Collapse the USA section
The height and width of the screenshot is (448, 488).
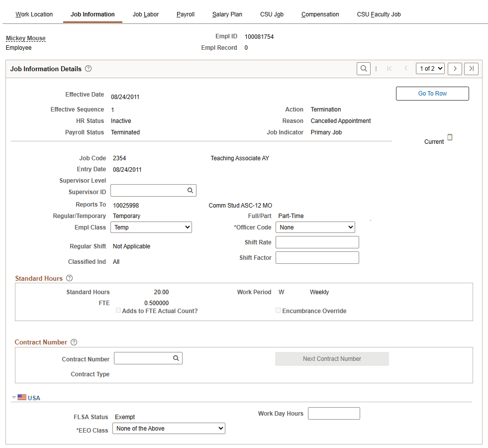pyautogui.click(x=14, y=398)
